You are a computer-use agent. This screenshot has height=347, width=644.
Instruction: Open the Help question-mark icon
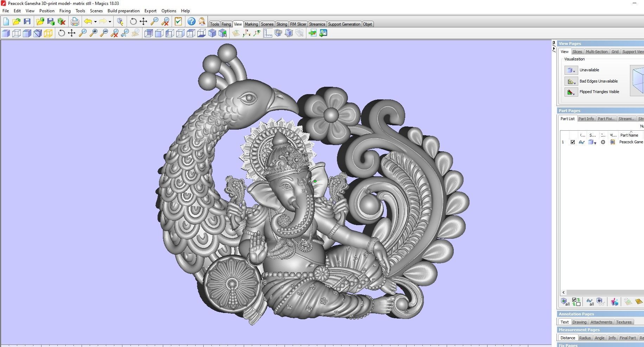point(191,21)
